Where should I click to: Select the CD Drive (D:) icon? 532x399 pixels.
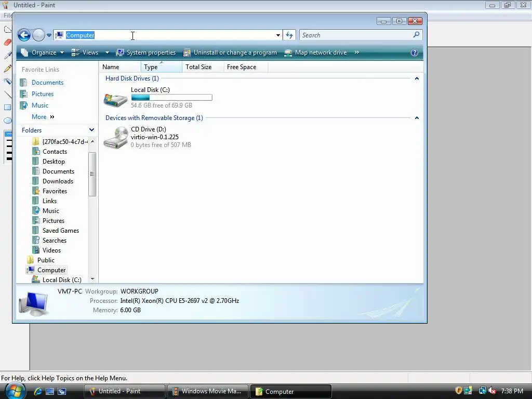click(x=115, y=137)
